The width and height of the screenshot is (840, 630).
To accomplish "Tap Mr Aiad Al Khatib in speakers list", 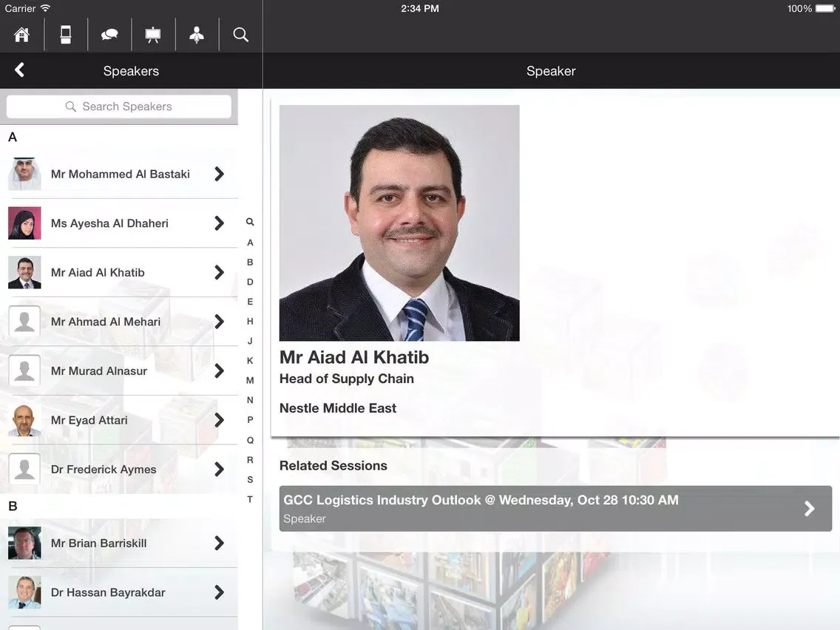I will 98,273.
